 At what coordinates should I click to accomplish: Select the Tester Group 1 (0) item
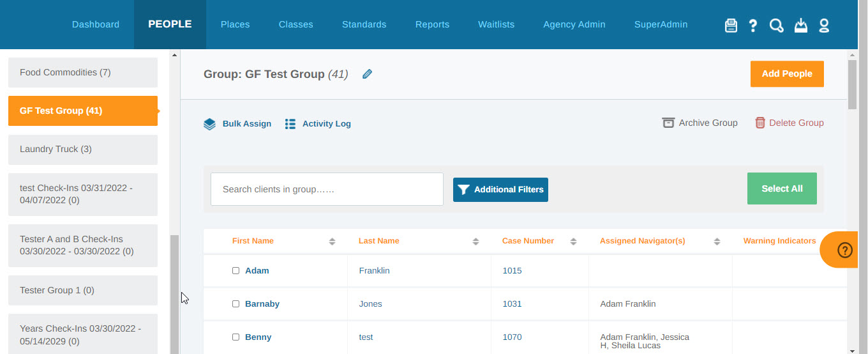pos(83,290)
